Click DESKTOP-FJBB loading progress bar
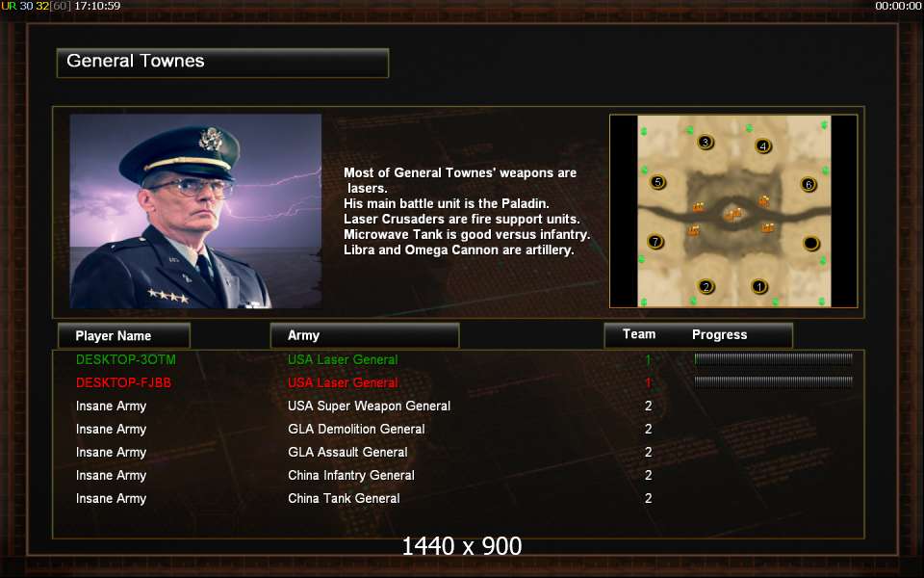This screenshot has width=924, height=578. tap(773, 382)
